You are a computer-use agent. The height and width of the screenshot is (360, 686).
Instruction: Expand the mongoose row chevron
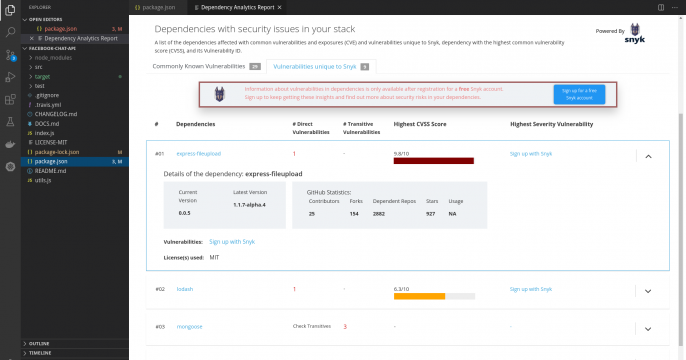click(x=648, y=329)
